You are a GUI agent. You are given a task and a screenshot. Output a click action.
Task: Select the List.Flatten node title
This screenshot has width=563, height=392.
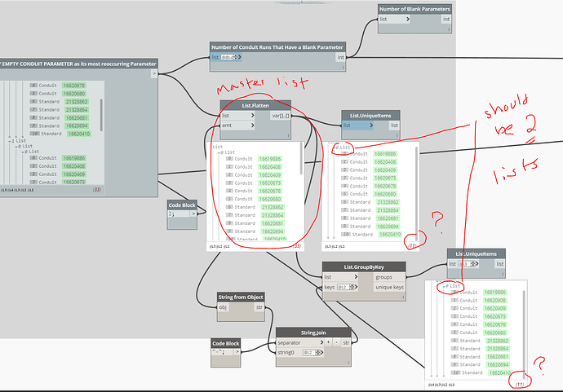(x=255, y=105)
